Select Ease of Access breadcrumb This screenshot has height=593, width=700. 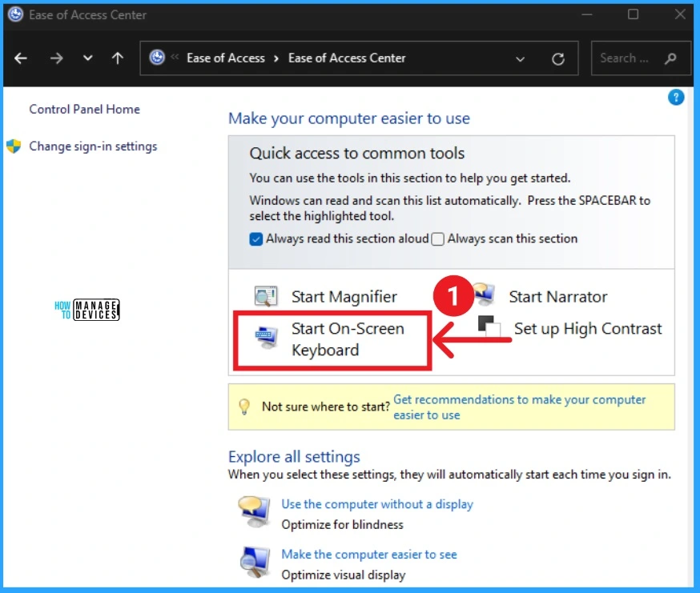225,58
